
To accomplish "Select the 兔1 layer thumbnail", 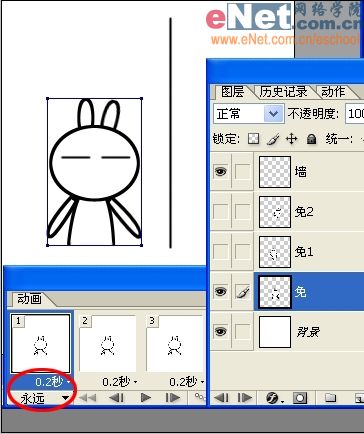I will (275, 252).
